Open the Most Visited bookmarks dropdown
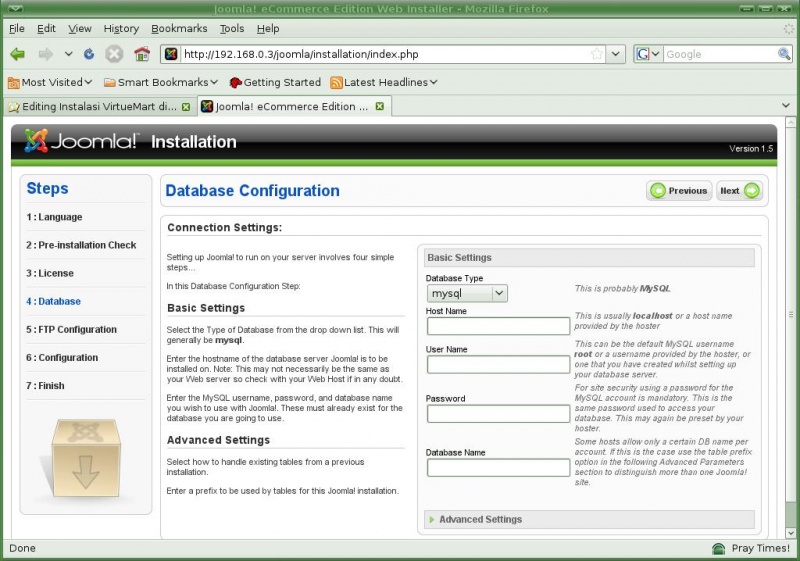800x561 pixels. [x=50, y=82]
